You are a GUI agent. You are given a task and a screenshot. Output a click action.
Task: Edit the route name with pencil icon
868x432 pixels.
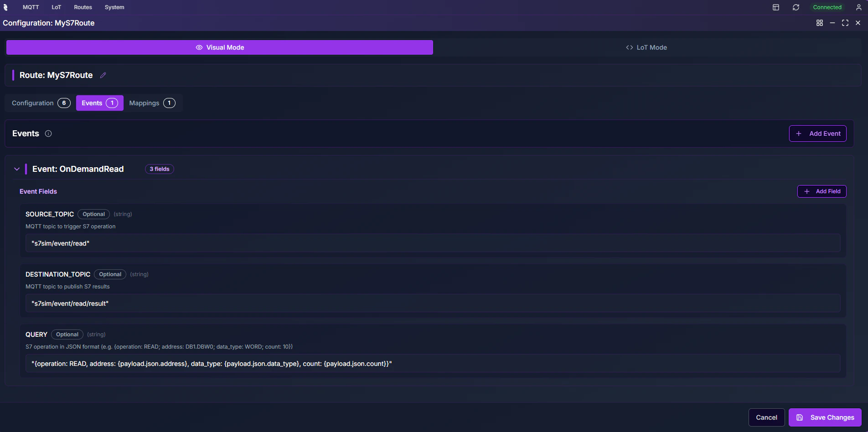(103, 75)
